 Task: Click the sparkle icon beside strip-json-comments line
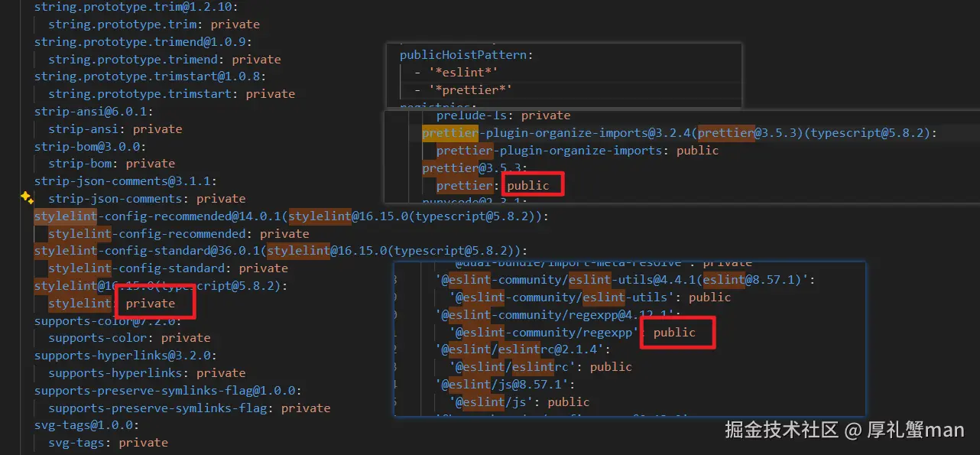27,198
